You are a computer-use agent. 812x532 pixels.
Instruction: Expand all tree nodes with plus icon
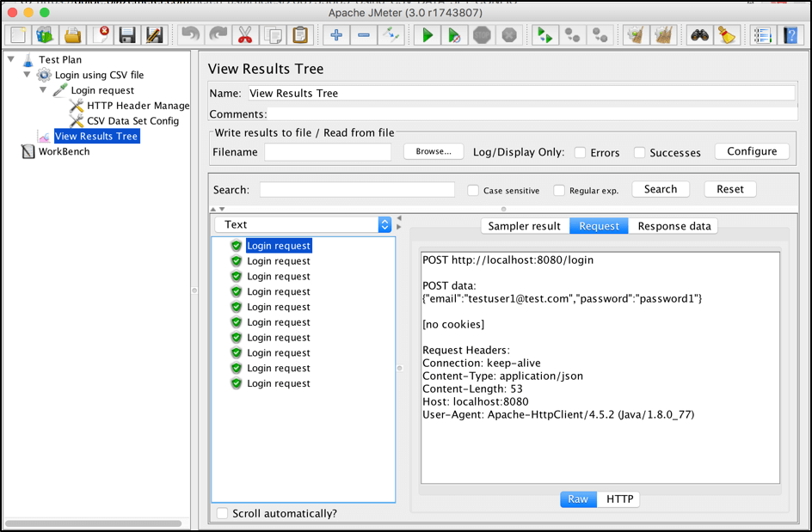336,35
